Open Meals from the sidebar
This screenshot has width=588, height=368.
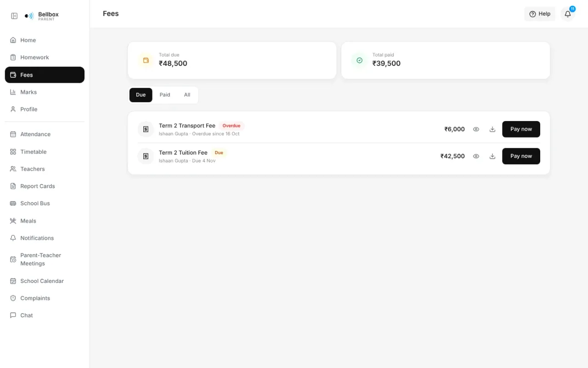(x=45, y=221)
